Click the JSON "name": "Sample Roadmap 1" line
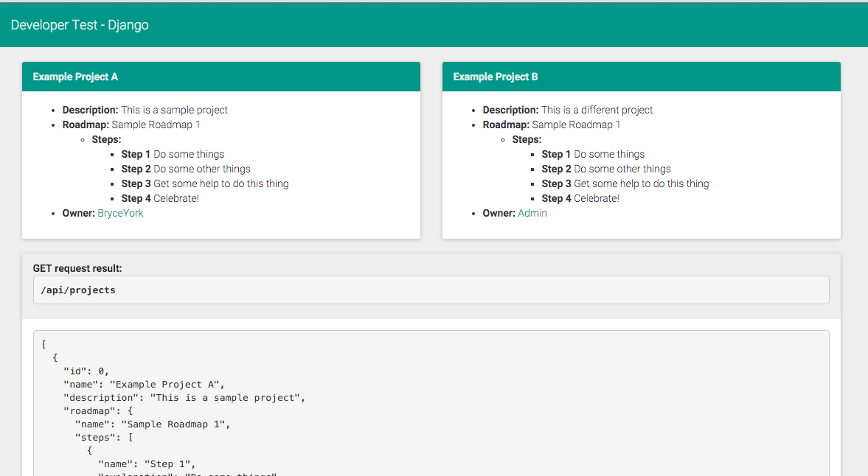 [x=152, y=424]
